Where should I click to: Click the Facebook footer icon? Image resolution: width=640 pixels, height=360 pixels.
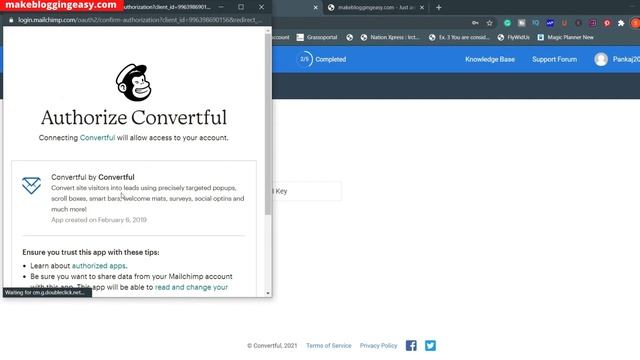click(411, 346)
